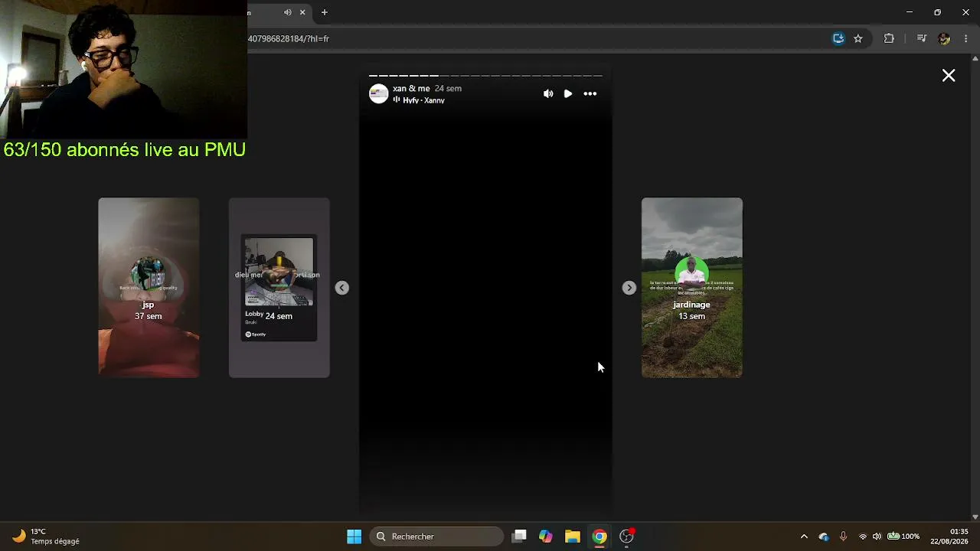Open the xan & me profile picture
This screenshot has height=551, width=980.
coord(379,93)
